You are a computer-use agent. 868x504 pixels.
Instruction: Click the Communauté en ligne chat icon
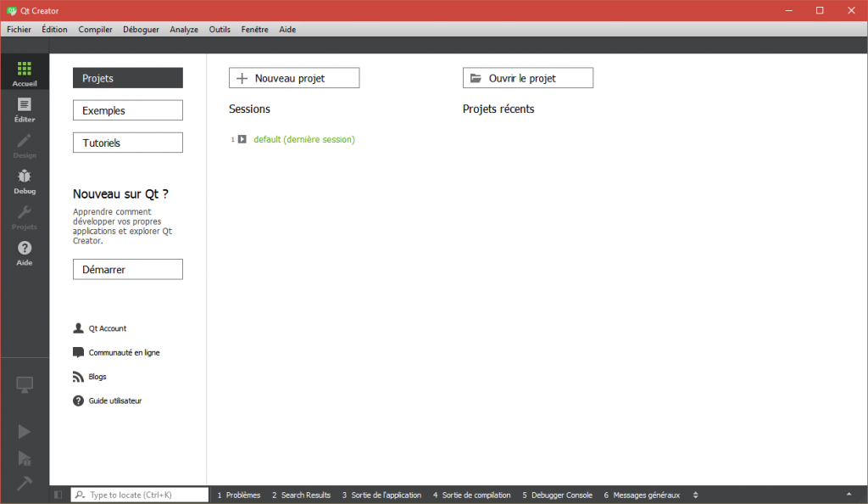[x=78, y=352]
